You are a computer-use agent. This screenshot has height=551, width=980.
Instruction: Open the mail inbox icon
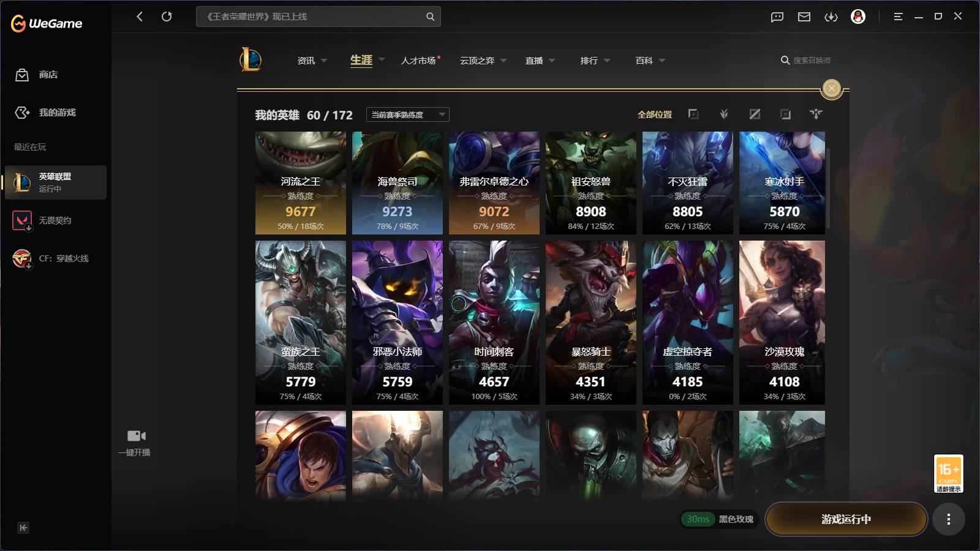pyautogui.click(x=804, y=17)
